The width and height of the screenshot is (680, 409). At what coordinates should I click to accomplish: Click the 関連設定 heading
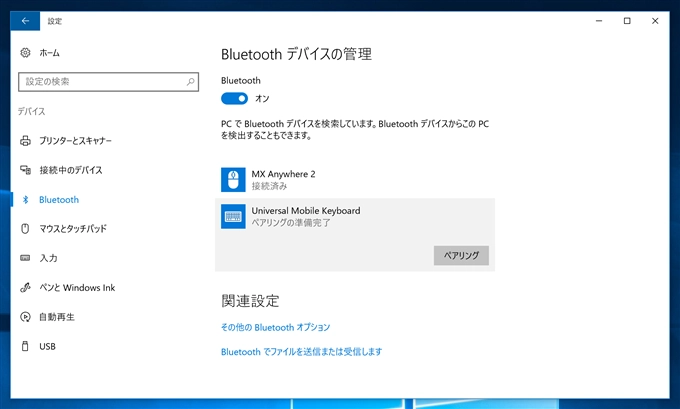tap(250, 301)
